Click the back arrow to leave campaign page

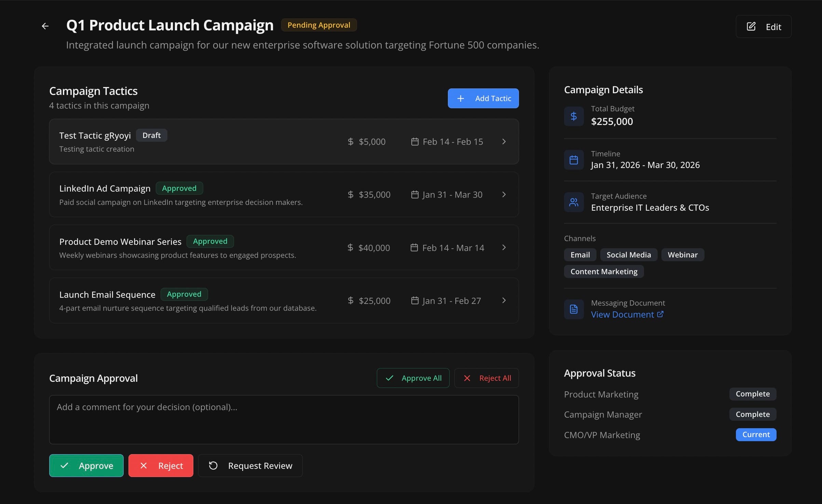(x=45, y=26)
